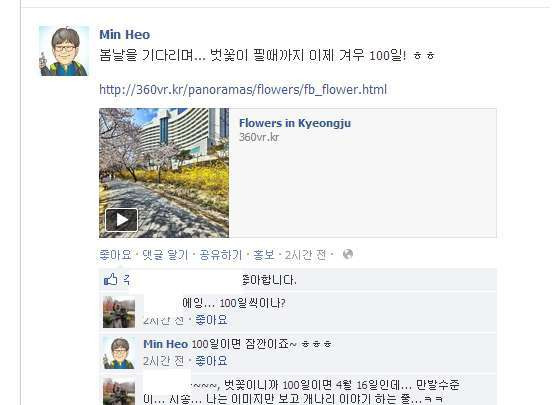557x405 pixels.
Task: Click Min Heo's avatar in comment reply
Action: point(119,353)
